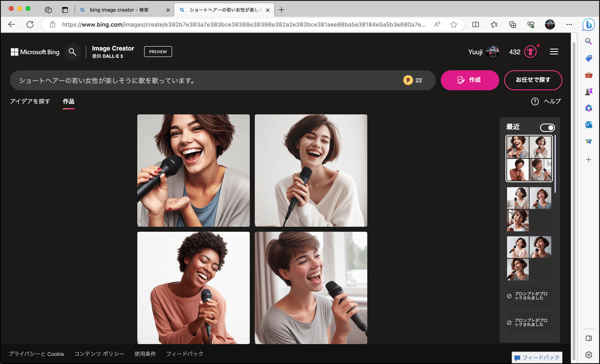The height and width of the screenshot is (364, 600).
Task: Click first プロンプトがブロックされました entry
Action: [529, 296]
